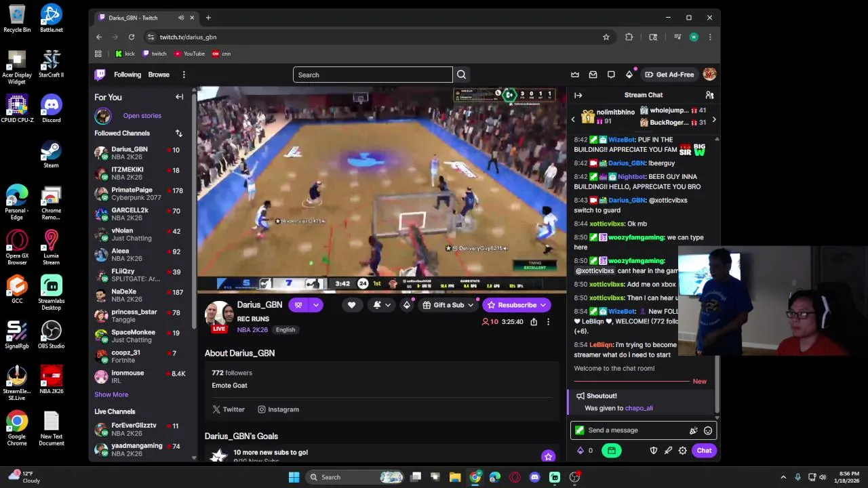Click the chapo_ali shoutout link
This screenshot has width=868, height=488.
(639, 409)
